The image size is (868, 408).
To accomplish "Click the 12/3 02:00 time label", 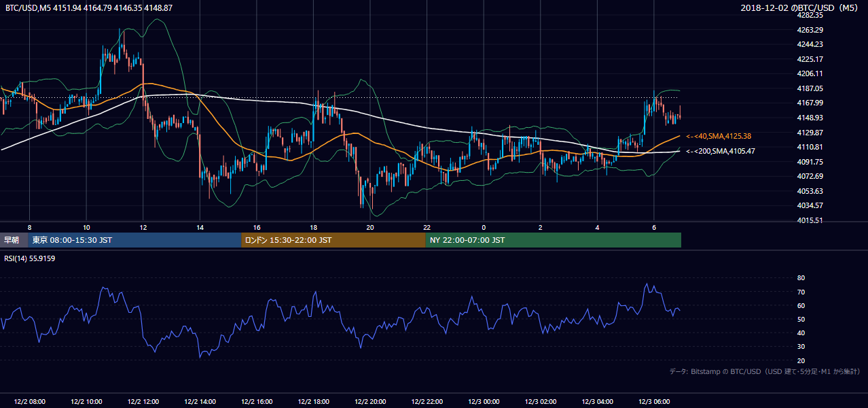I will 540,402.
